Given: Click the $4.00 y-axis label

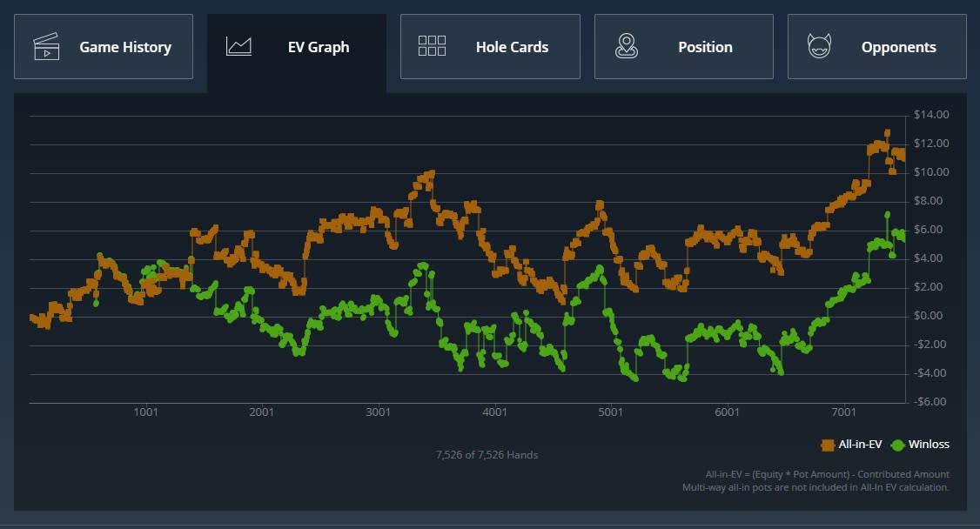Looking at the screenshot, I should (928, 258).
